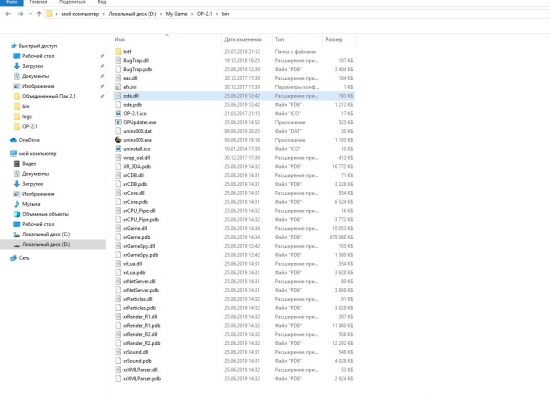
Task: Click 'My Game' breadcrumb in address bar
Action: point(176,14)
